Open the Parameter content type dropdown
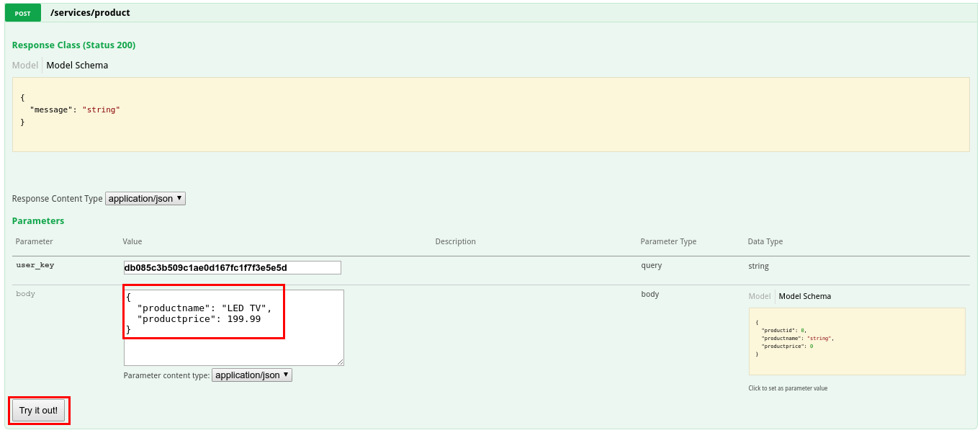 click(252, 375)
